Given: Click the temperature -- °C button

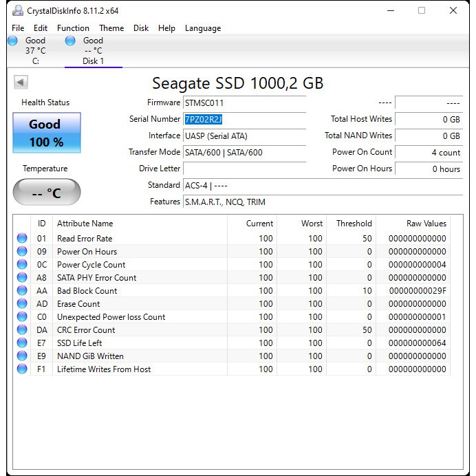Looking at the screenshot, I should pyautogui.click(x=47, y=192).
